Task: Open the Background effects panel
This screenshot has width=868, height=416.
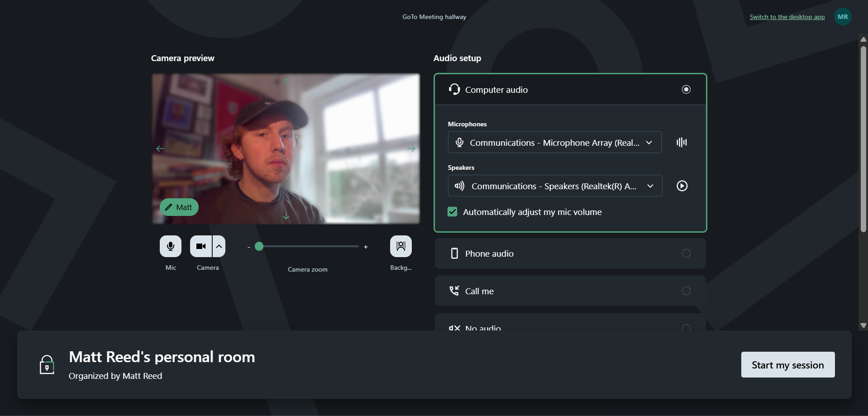Action: (x=401, y=246)
